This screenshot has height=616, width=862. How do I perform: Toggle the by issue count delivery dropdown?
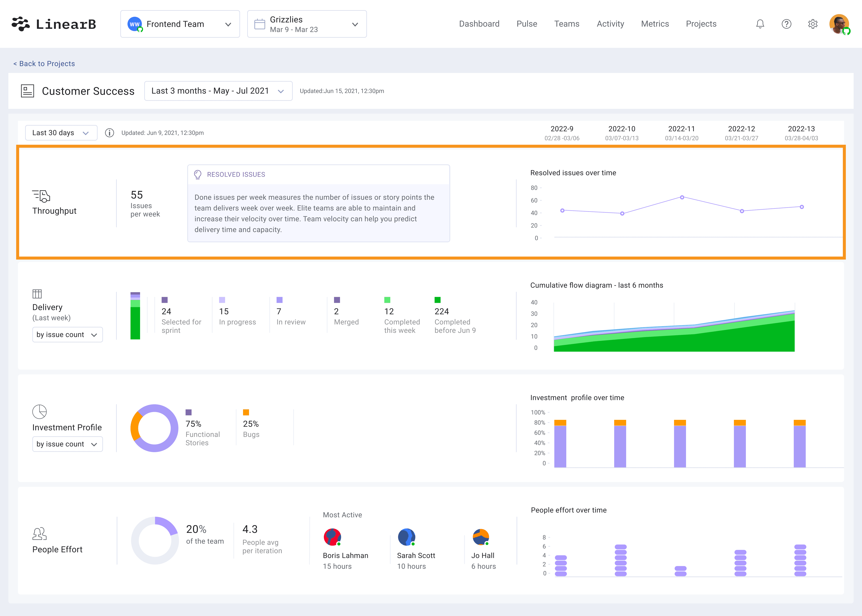click(x=67, y=334)
